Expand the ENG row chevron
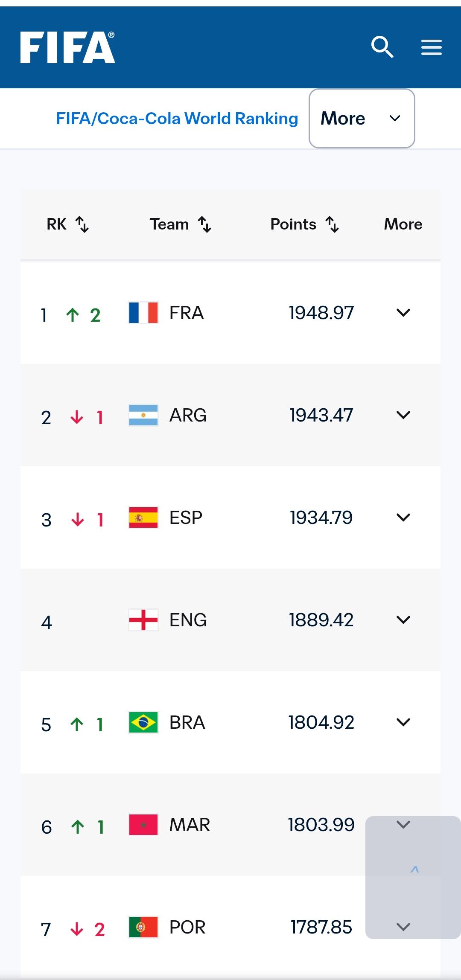 pyautogui.click(x=403, y=620)
